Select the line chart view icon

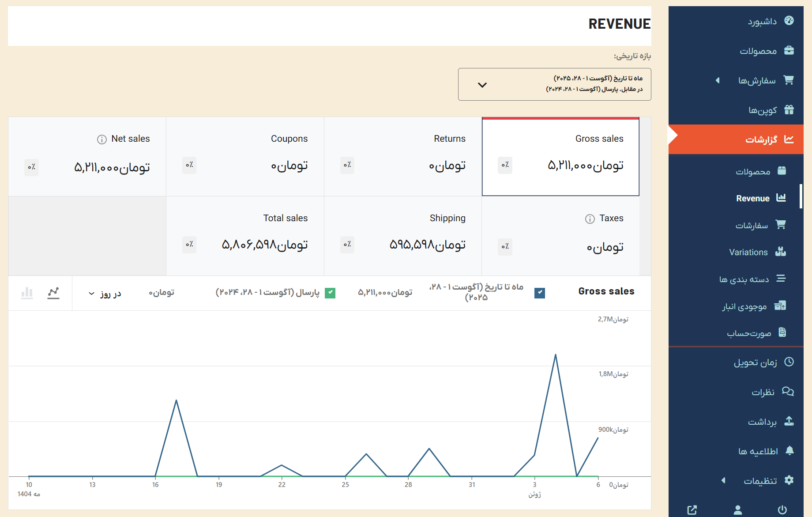point(53,293)
